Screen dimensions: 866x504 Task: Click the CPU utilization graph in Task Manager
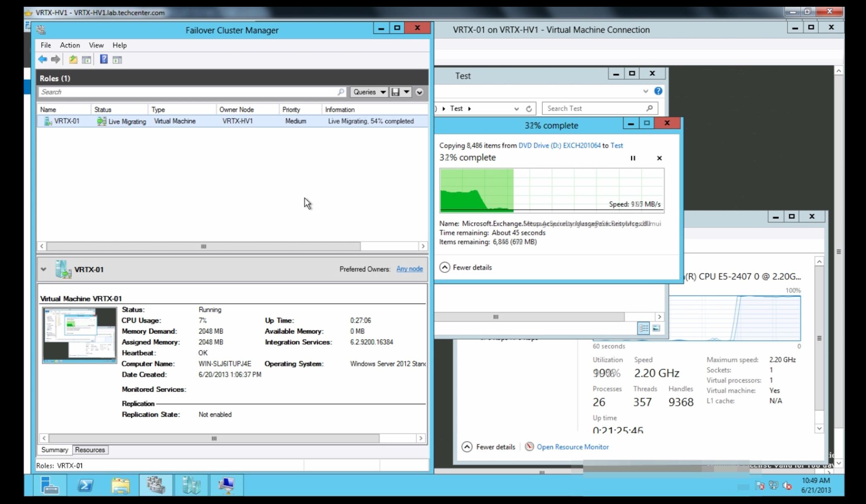(696, 318)
